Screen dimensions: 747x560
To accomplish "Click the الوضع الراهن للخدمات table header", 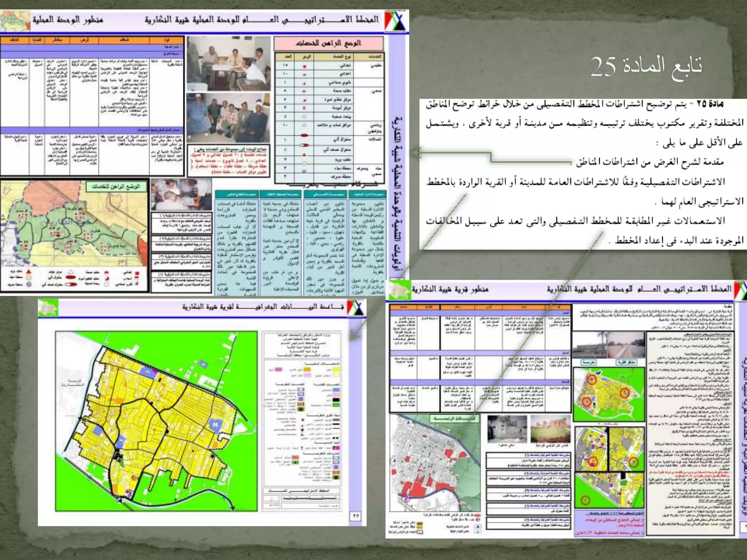I will click(328, 43).
